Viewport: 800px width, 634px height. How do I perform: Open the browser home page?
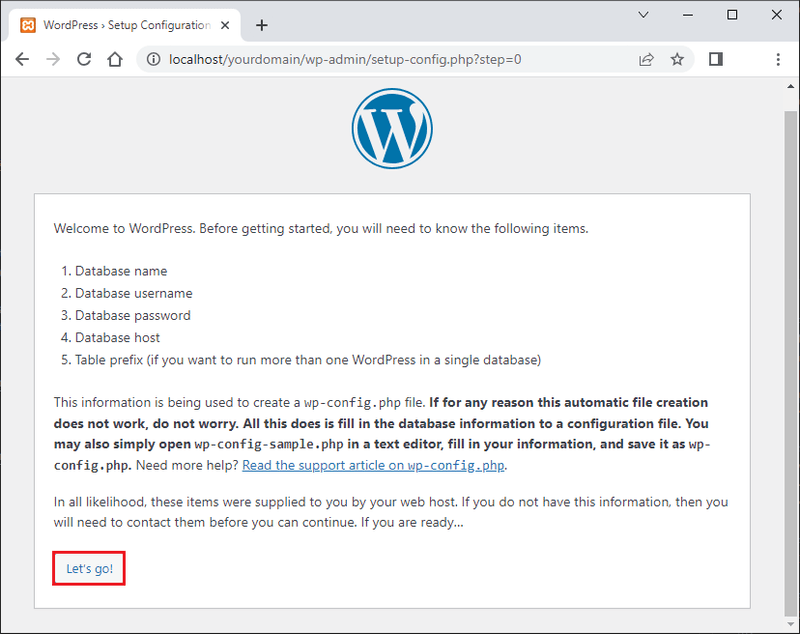tap(114, 59)
